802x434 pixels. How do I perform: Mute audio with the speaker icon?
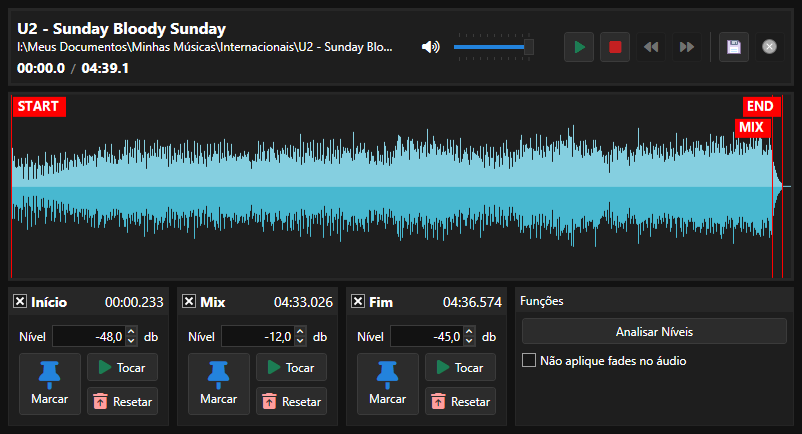(x=431, y=47)
